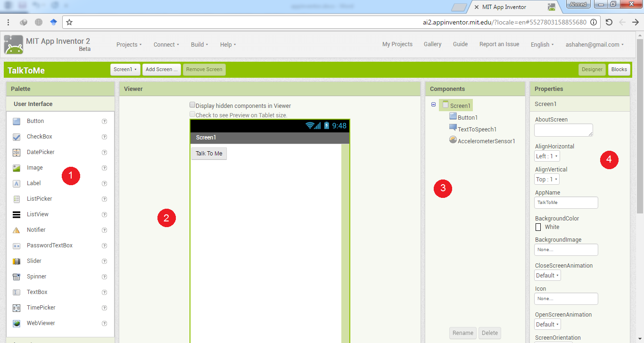
Task: Open help for WebViewer component
Action: click(x=105, y=324)
